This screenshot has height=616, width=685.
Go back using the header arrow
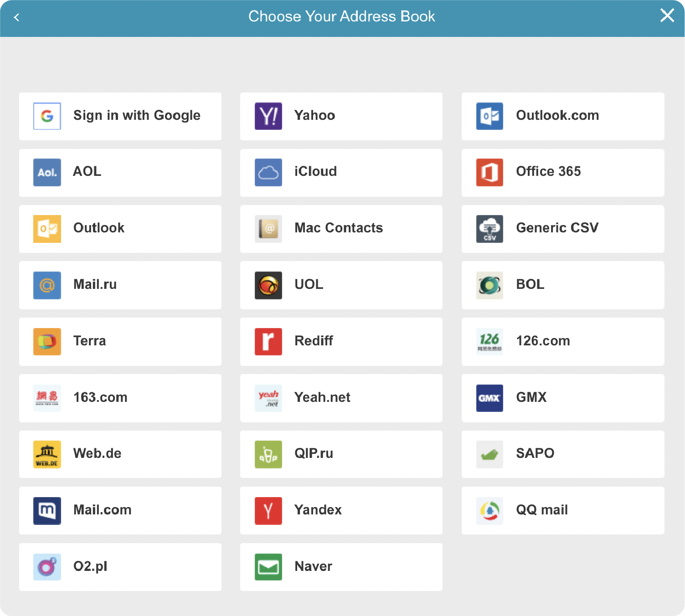click(x=16, y=17)
